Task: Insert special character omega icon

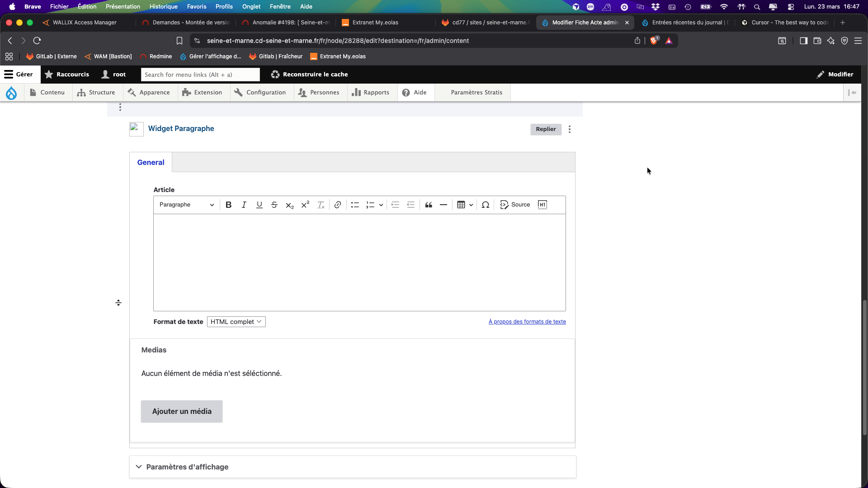Action: (486, 205)
